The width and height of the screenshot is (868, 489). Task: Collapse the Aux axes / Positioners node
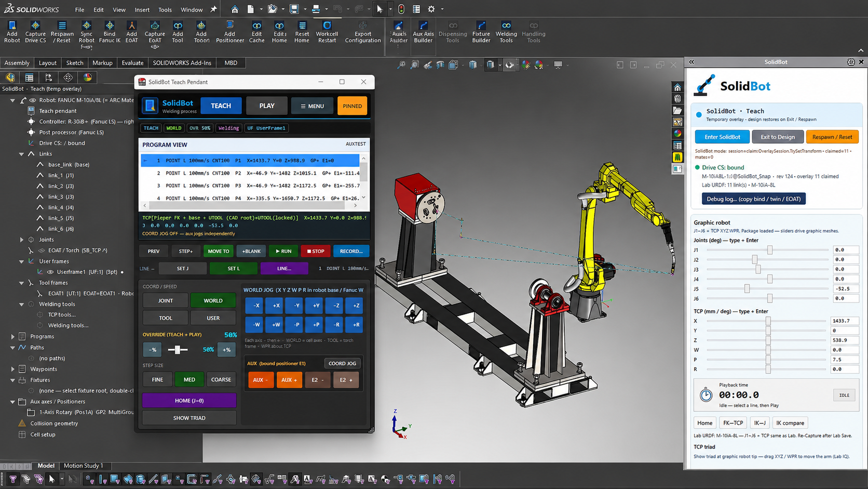[x=12, y=402]
